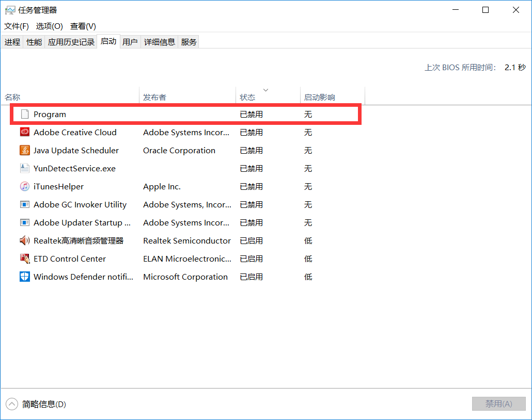Click the Windows Defender shield icon
The image size is (532, 420).
(24, 277)
